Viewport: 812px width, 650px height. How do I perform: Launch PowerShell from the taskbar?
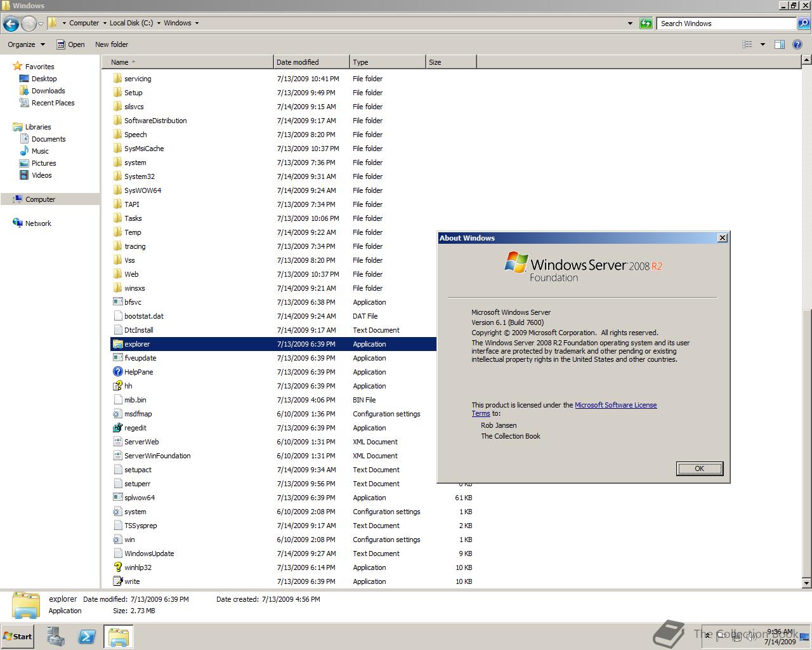87,637
